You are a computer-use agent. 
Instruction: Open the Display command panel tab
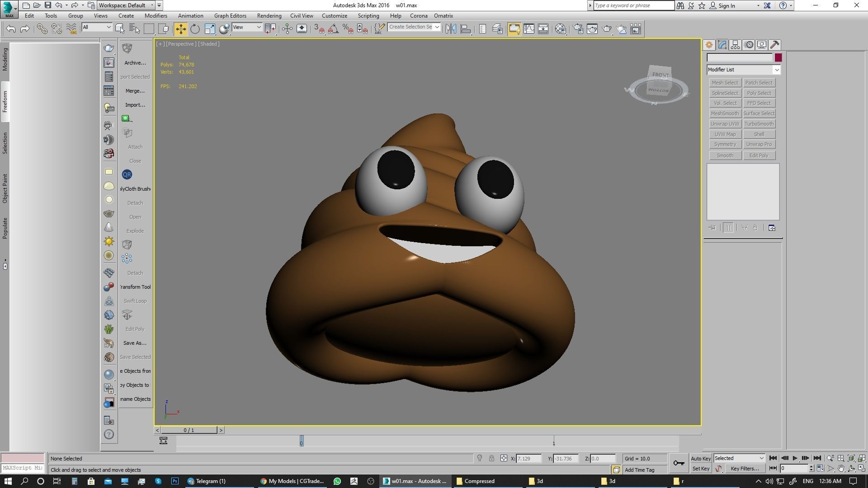762,45
